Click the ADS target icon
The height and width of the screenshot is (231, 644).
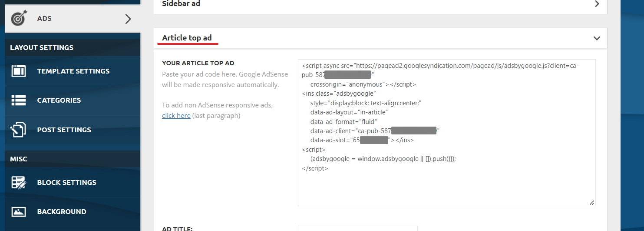tap(18, 19)
